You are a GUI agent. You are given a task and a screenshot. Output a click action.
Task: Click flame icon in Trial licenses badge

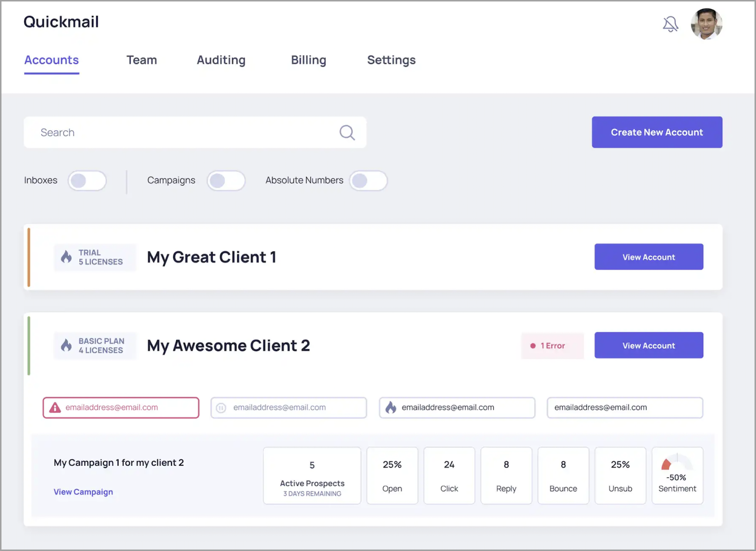pyautogui.click(x=66, y=257)
